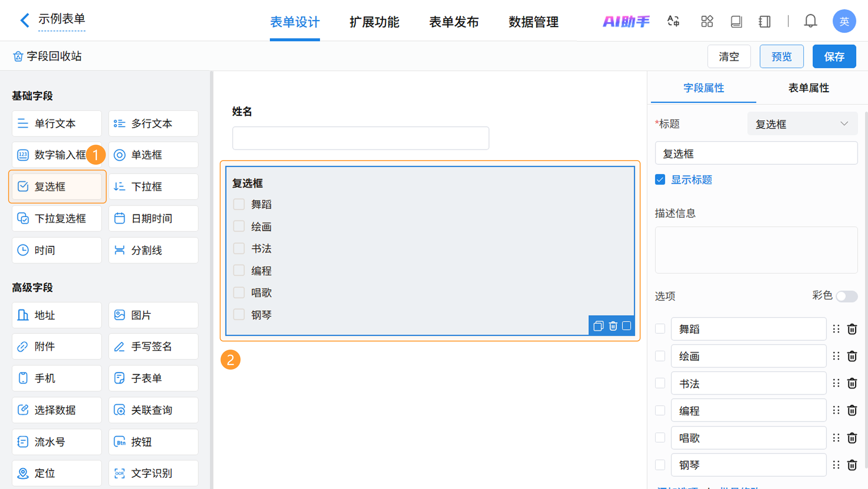Click the back arrow beside 示例表单
Viewport: 868px width, 489px height.
click(x=24, y=20)
